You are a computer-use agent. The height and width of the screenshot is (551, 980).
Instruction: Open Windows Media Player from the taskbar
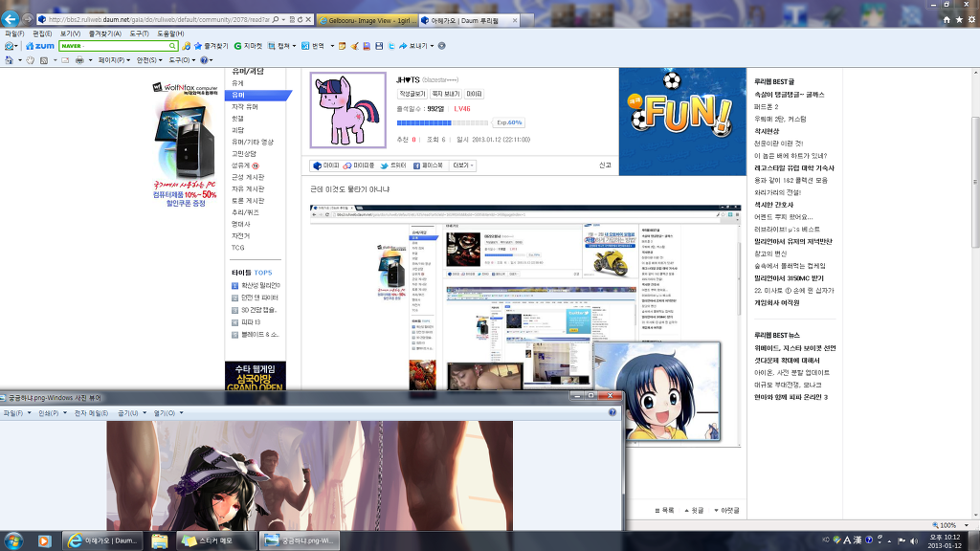43,541
